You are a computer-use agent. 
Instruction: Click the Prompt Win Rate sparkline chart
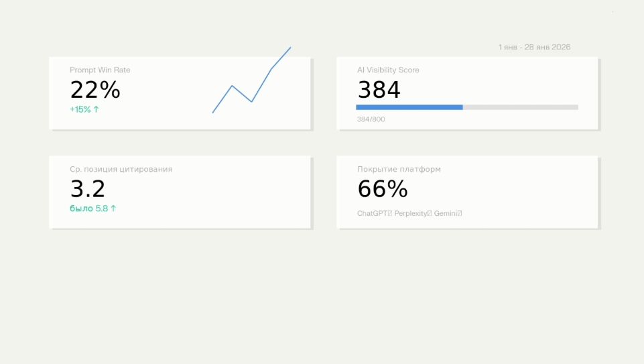point(251,80)
